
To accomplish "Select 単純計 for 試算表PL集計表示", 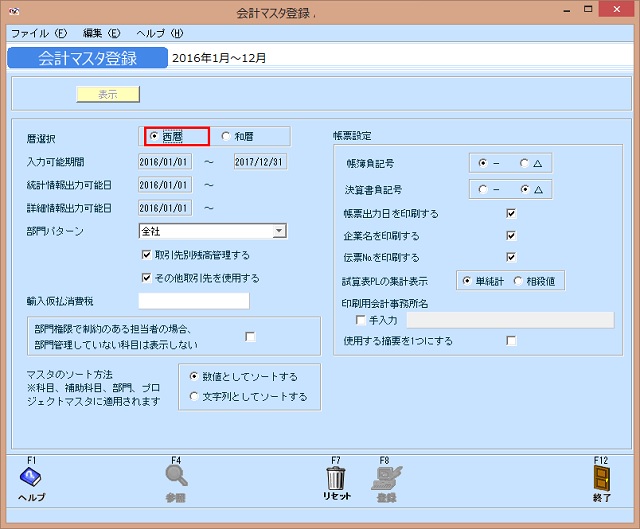I will [x=467, y=280].
